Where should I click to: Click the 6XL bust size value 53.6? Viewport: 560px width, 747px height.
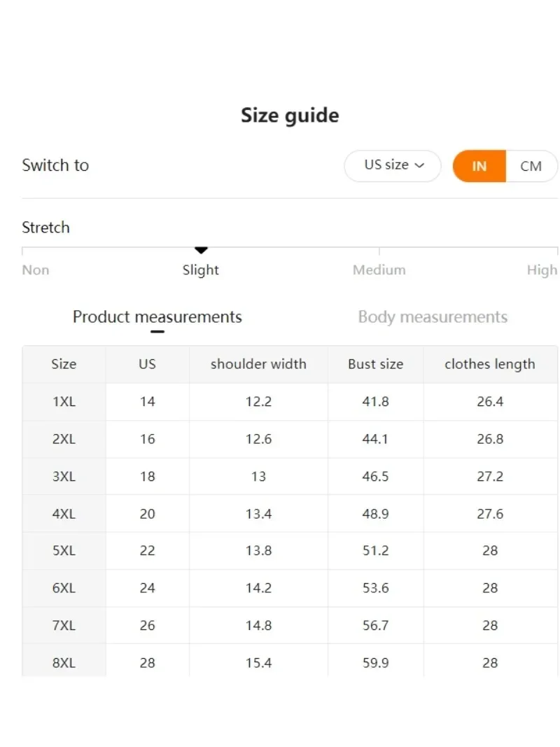376,588
